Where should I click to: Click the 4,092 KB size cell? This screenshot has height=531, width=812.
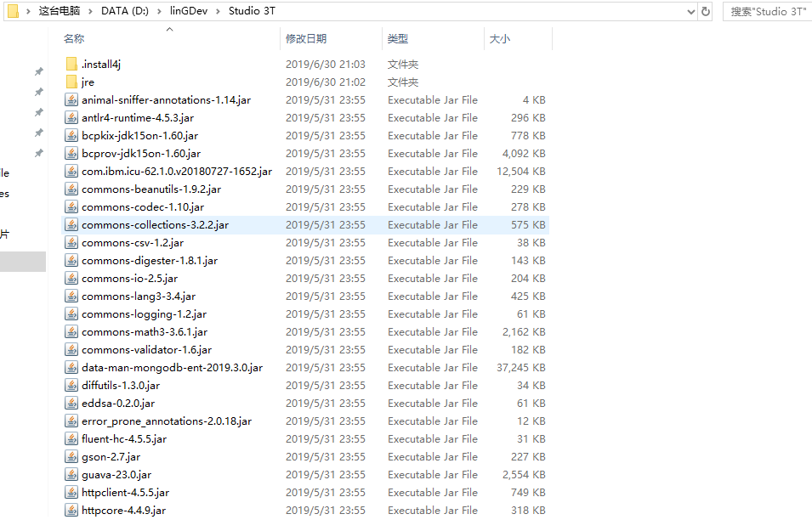[524, 153]
